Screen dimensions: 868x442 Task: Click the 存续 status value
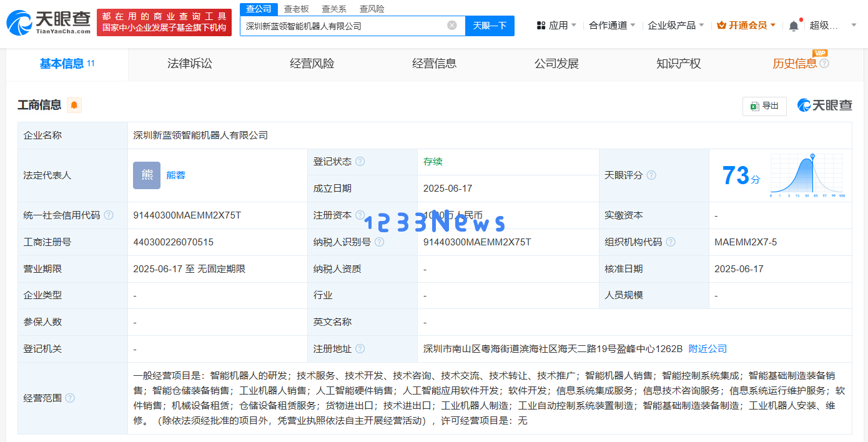(x=433, y=162)
